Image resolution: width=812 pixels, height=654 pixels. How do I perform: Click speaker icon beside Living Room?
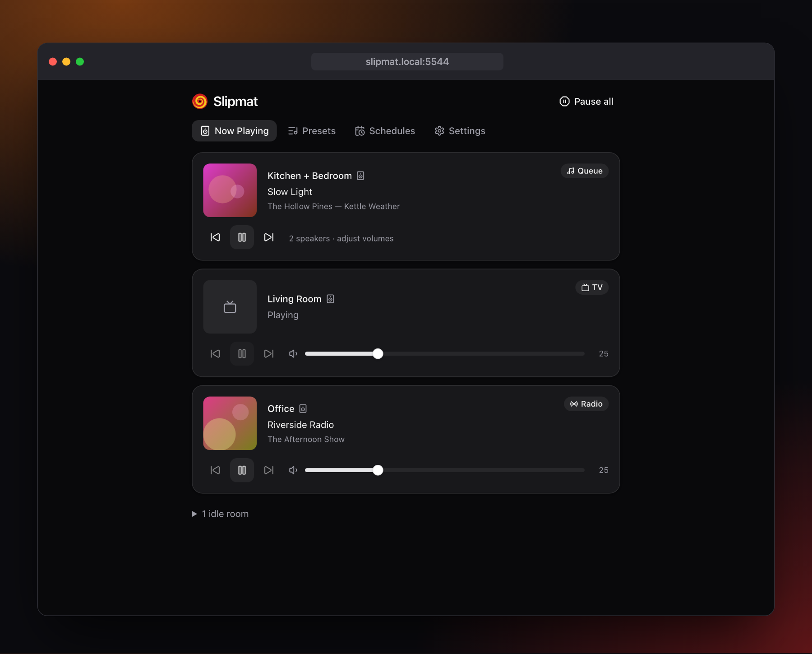(x=330, y=299)
